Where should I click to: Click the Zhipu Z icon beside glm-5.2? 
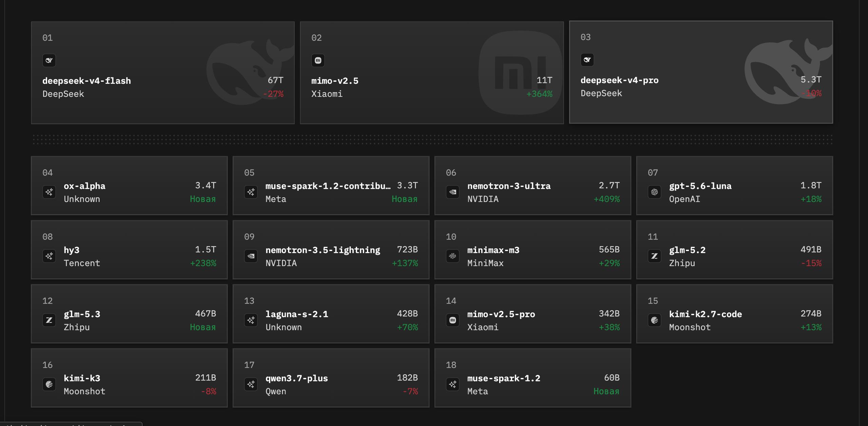pyautogui.click(x=654, y=256)
